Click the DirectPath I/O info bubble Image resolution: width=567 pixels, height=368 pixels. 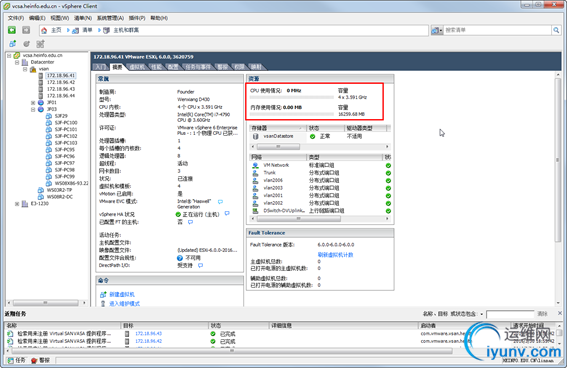(x=200, y=266)
